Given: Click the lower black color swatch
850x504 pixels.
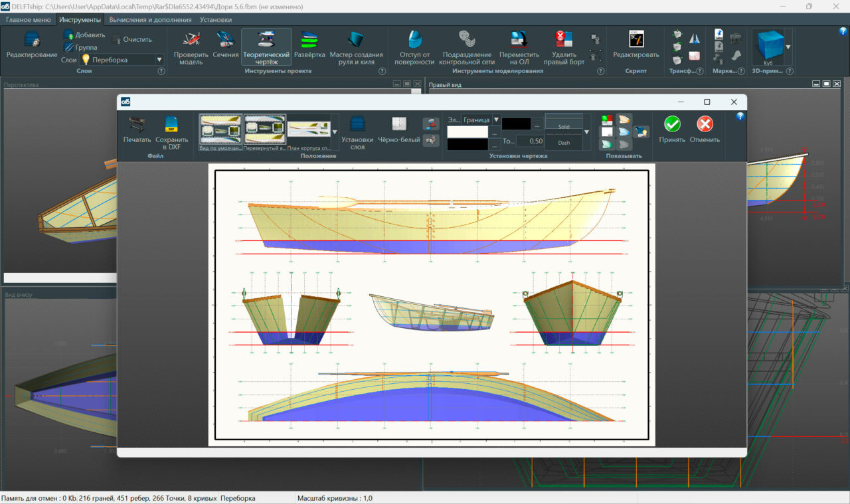Looking at the screenshot, I should [x=468, y=144].
